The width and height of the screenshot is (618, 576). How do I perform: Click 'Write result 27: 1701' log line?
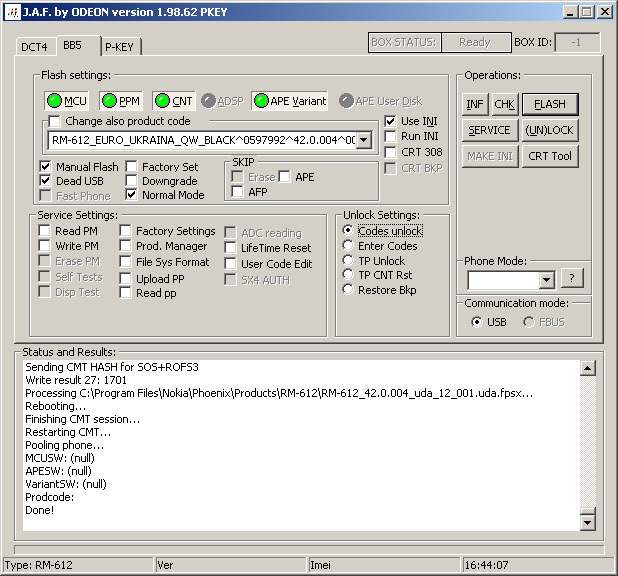(76, 380)
